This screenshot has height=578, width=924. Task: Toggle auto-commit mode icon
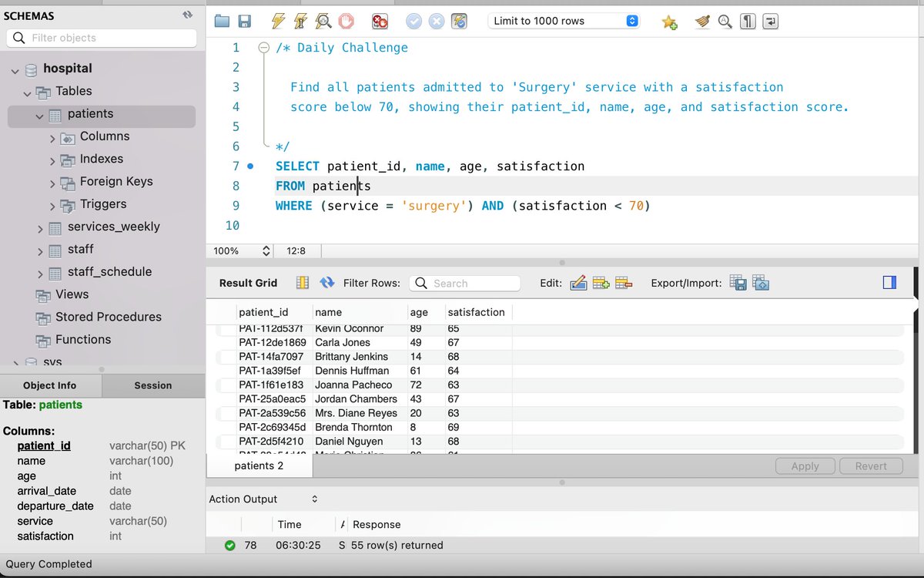459,22
